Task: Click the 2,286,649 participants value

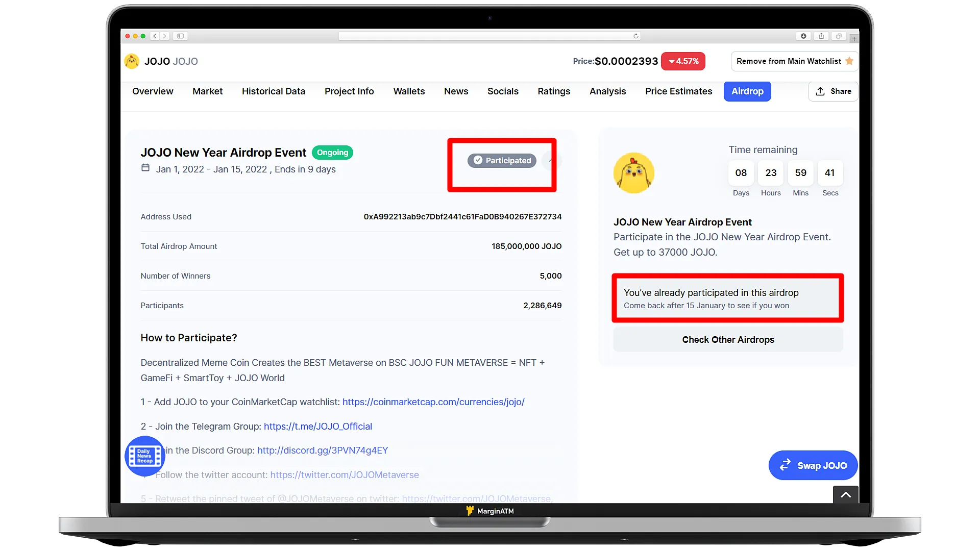Action: [542, 306]
